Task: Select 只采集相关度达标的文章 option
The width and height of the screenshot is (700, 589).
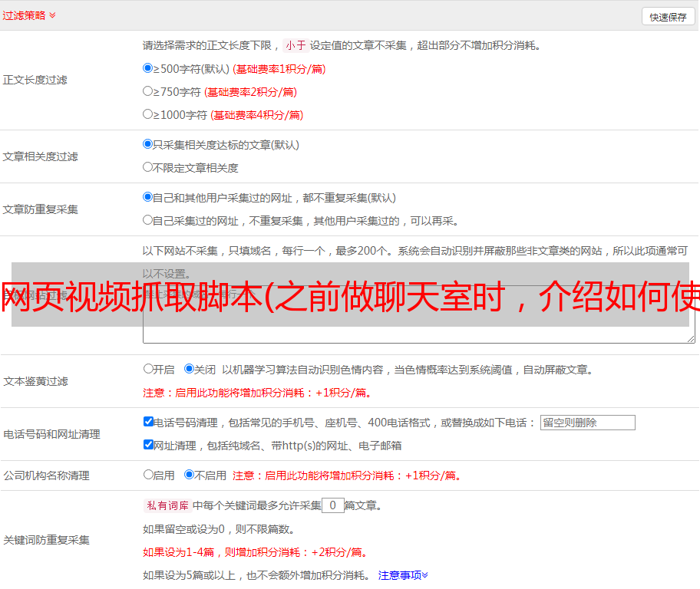Action: pyautogui.click(x=148, y=144)
